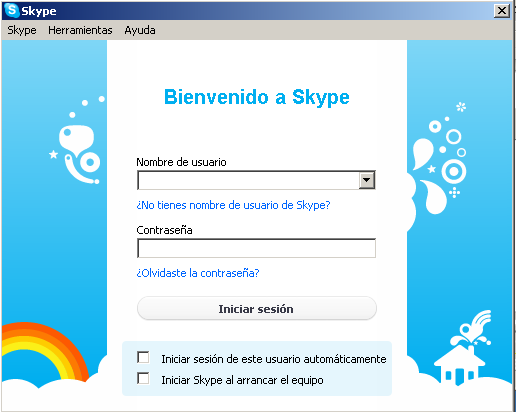Click the snowflake asterisk decoration at top right
Image resolution: width=516 pixels, height=412 pixels.
click(x=461, y=107)
